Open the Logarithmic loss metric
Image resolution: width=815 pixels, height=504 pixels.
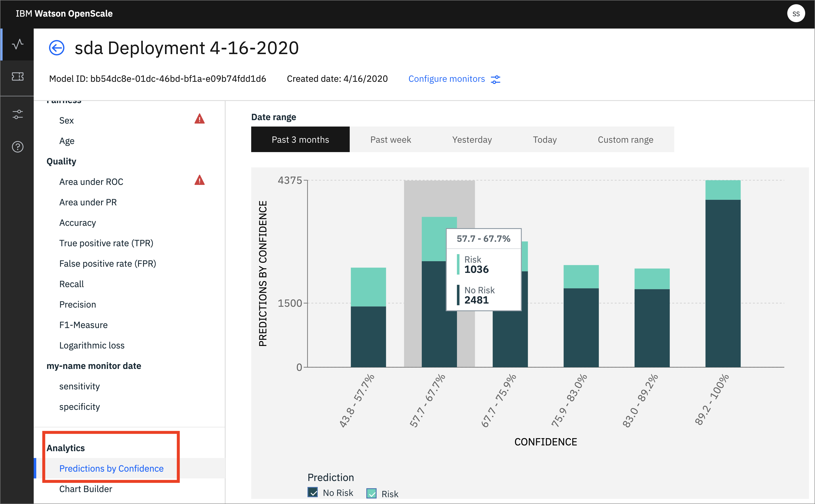92,345
